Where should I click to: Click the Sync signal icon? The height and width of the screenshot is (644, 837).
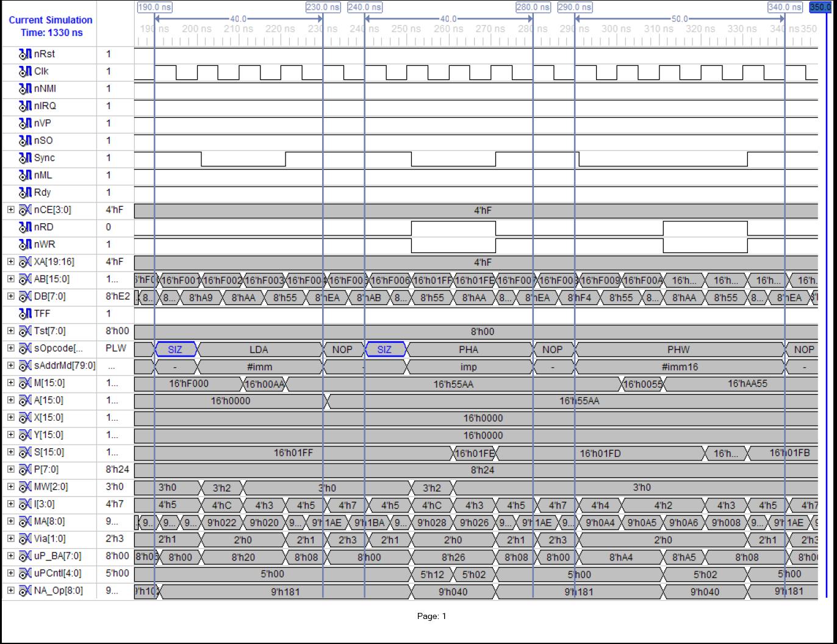tap(25, 158)
